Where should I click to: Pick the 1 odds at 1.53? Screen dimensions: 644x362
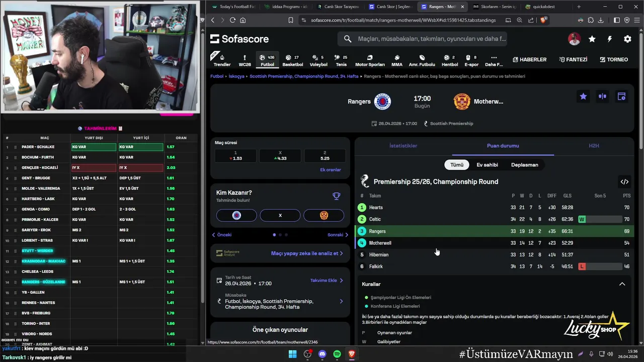coord(235,155)
